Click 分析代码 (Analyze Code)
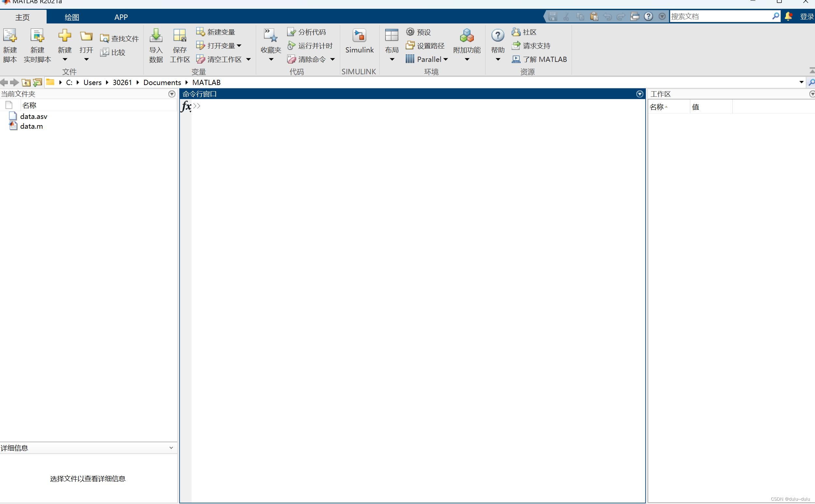The height and width of the screenshot is (504, 815). pyautogui.click(x=306, y=32)
